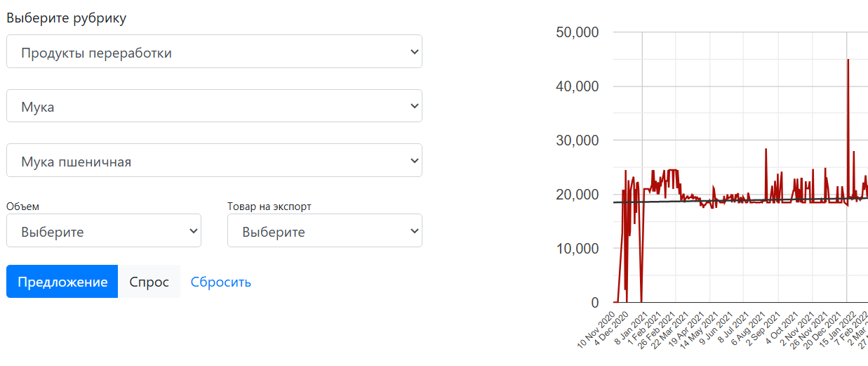Viewport: 868px width, 366px height.
Task: Open the export goods "Выберите" dropdown
Action: (324, 231)
